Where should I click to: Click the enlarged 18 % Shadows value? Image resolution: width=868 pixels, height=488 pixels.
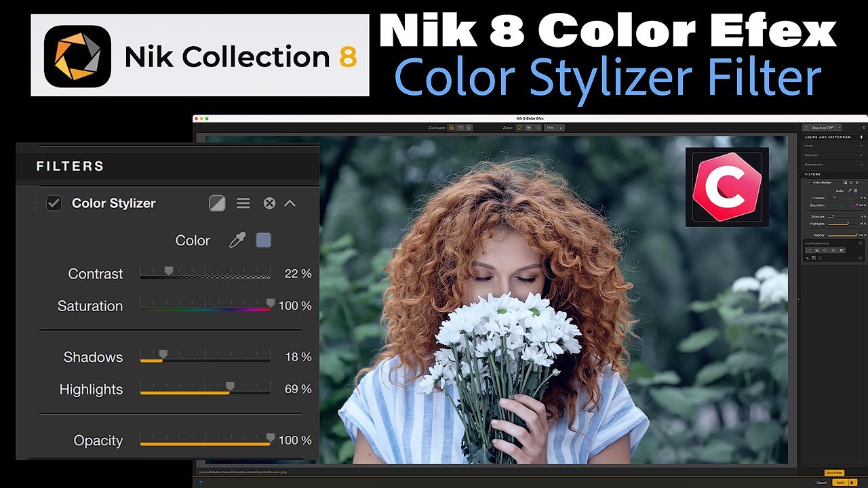pos(298,357)
